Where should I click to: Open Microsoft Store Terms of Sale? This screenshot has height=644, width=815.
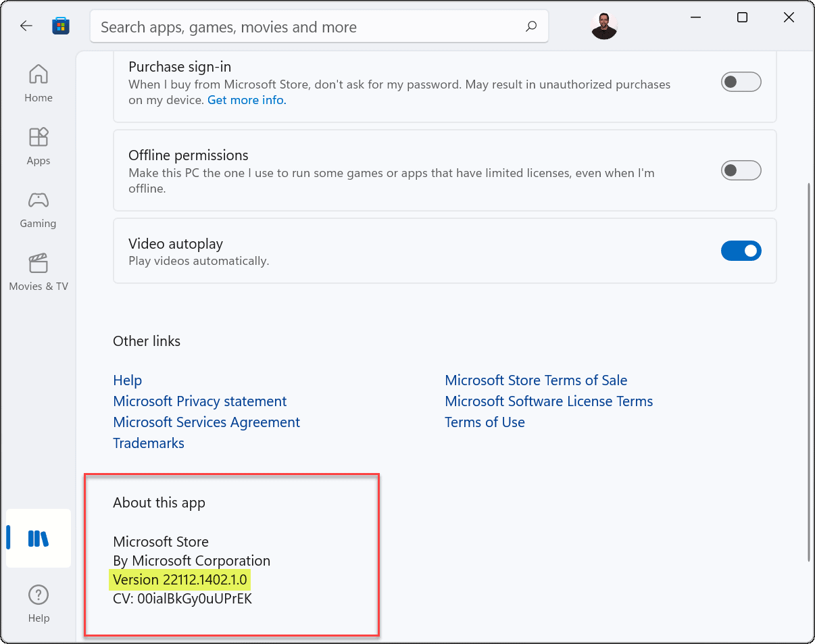tap(535, 380)
